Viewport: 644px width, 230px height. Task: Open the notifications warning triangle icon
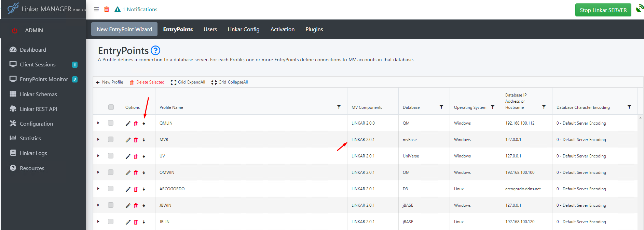pos(118,10)
